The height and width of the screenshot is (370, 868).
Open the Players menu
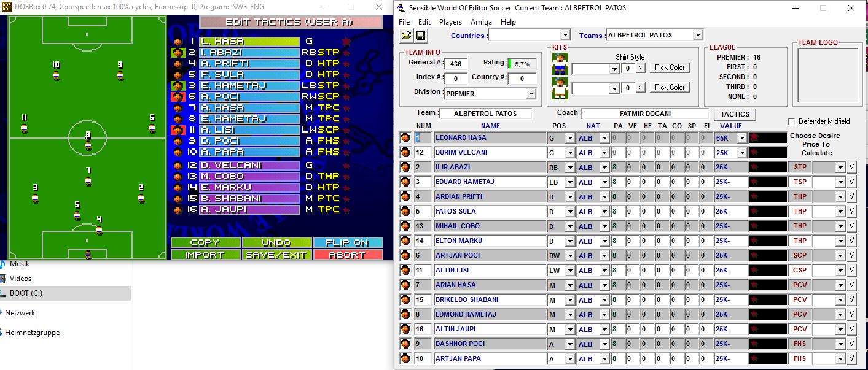click(x=450, y=22)
